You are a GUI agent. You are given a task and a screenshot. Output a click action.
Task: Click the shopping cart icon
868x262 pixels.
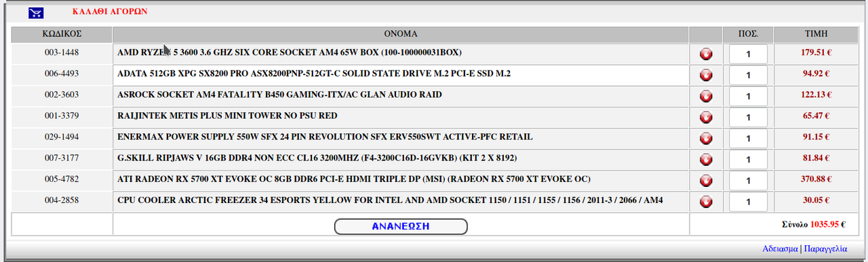click(36, 13)
